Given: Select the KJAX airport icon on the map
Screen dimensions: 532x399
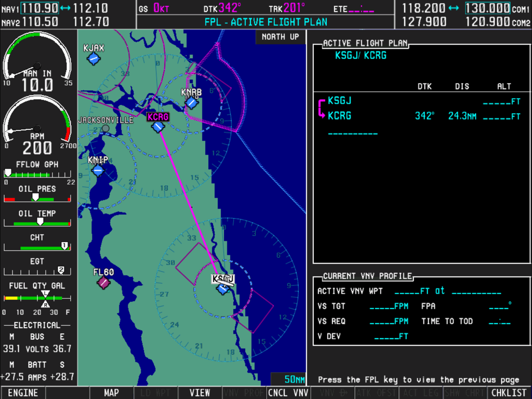Looking at the screenshot, I should tap(92, 59).
